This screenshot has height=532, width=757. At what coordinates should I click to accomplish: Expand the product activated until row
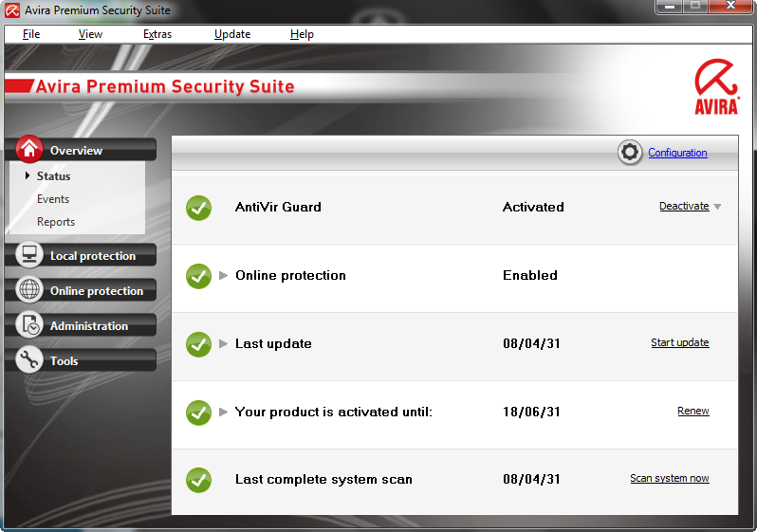223,412
